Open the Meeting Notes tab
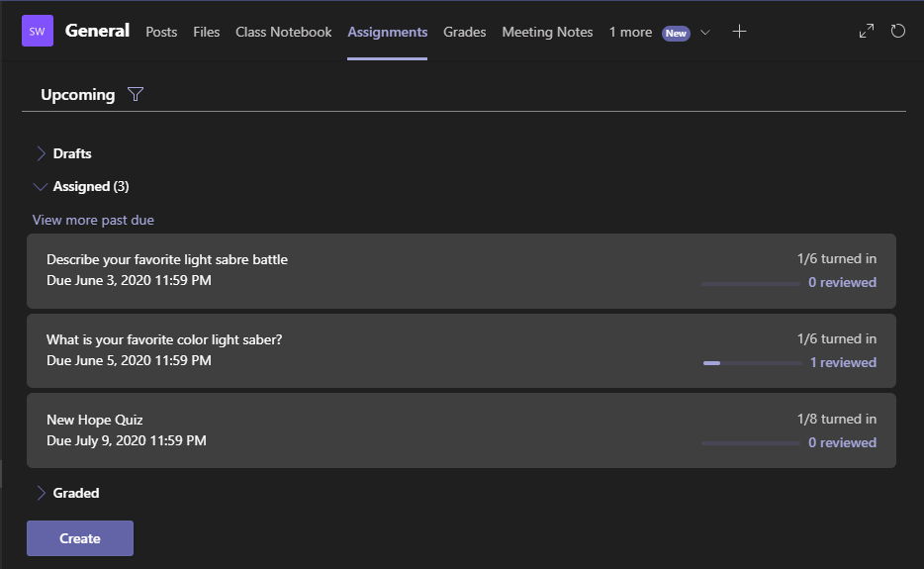The image size is (924, 569). 547,32
